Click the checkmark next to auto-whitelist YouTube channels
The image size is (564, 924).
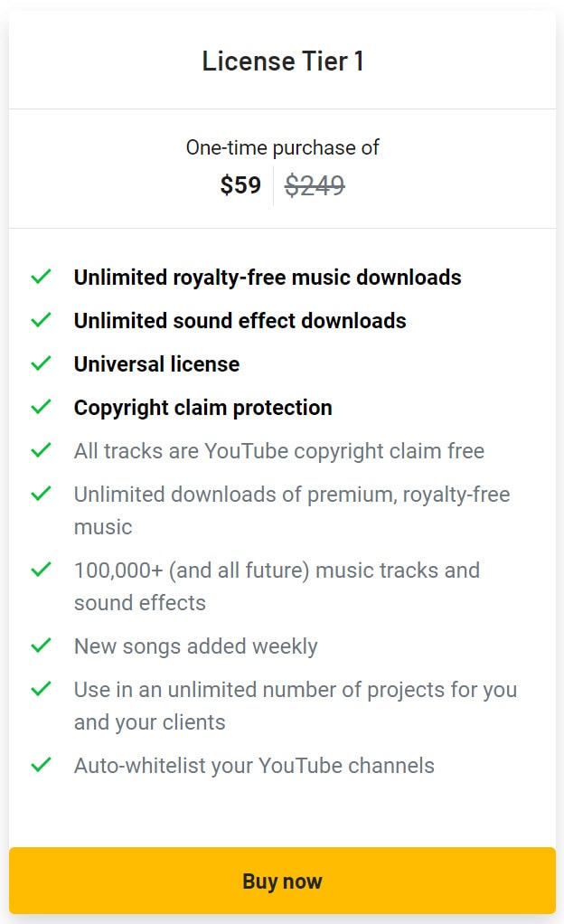41,765
